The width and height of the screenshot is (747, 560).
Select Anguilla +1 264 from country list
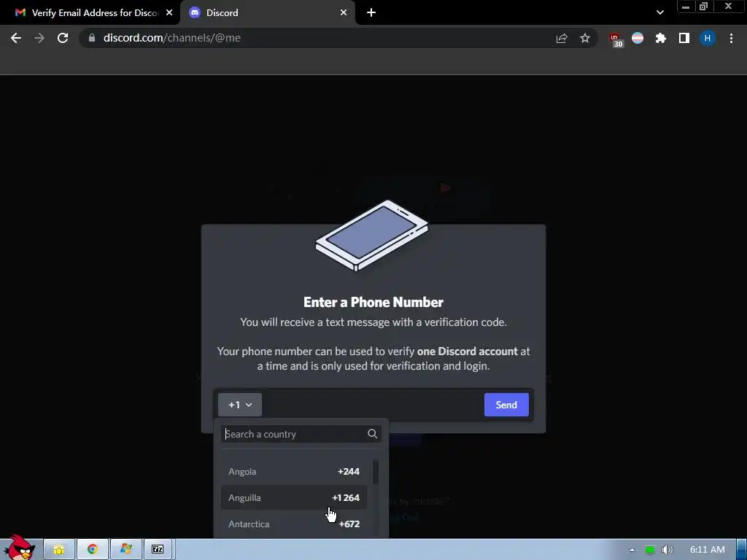[294, 497]
